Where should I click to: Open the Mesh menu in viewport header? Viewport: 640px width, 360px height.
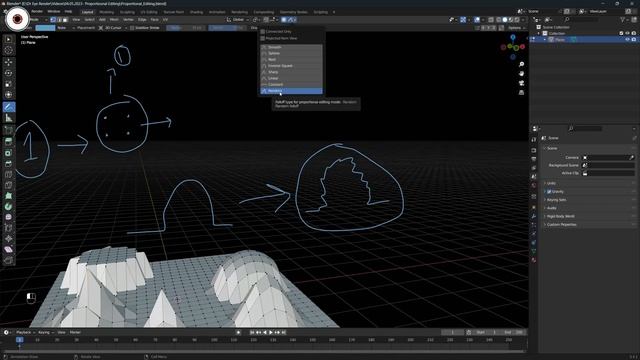click(x=114, y=20)
